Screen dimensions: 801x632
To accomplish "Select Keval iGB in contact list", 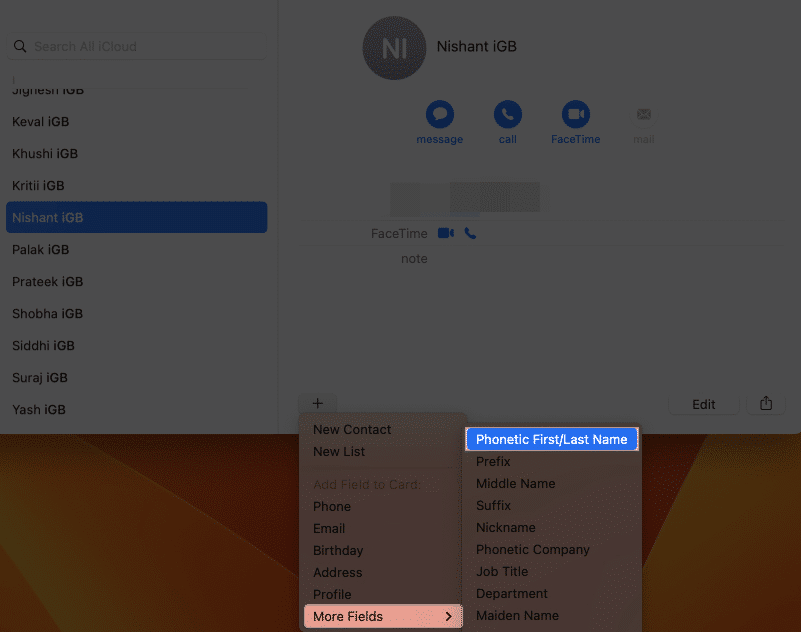I will click(x=136, y=122).
